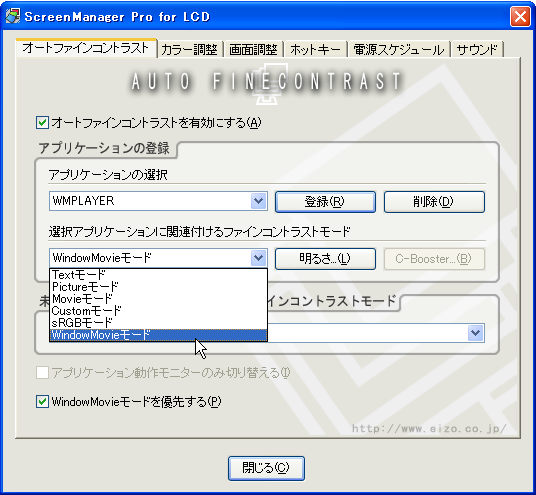
Task: Open the 電源スケジュール tab
Action: (399, 50)
